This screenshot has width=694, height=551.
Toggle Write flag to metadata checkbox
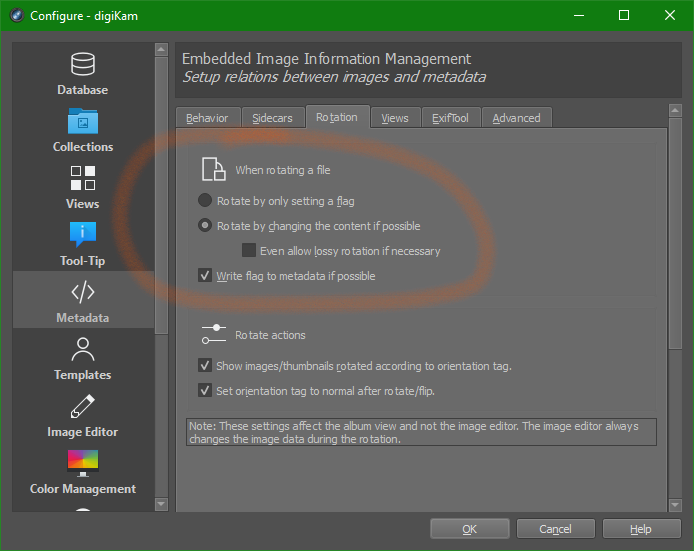click(x=205, y=276)
